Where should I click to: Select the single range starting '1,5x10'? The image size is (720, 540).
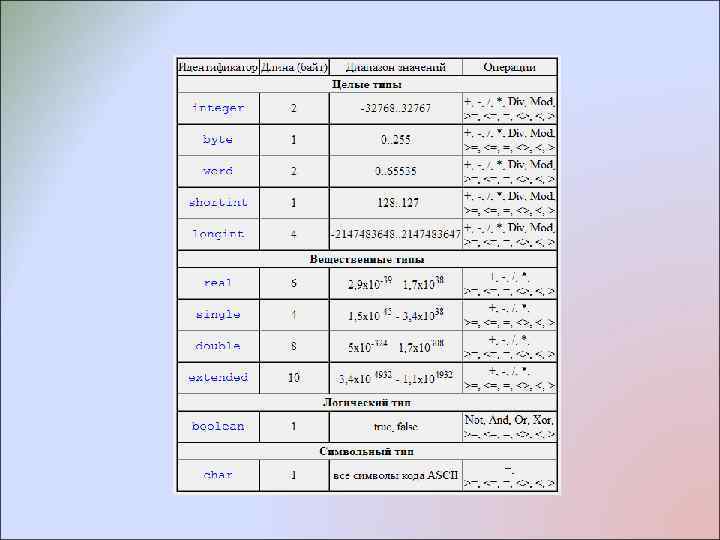tap(396, 315)
